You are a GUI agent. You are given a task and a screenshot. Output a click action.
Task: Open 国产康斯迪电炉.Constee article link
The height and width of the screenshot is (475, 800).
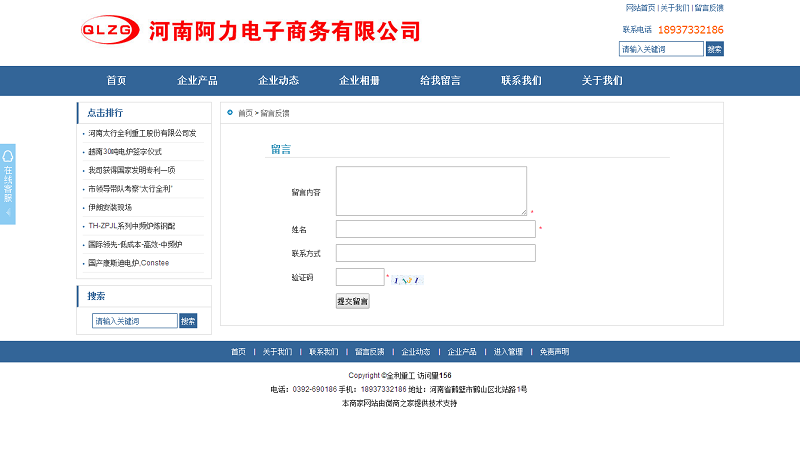click(x=128, y=263)
